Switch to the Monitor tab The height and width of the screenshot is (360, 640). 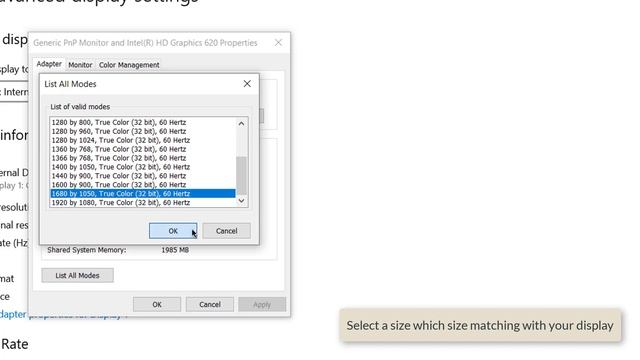[x=80, y=65]
